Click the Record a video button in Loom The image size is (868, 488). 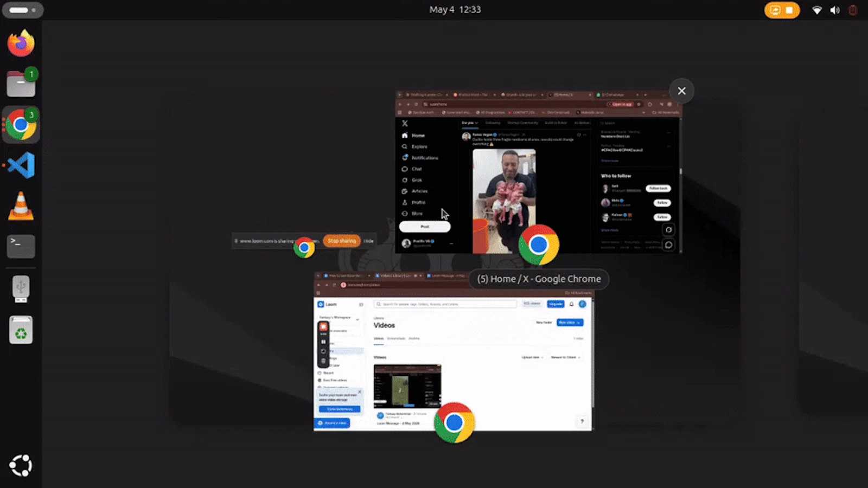tap(333, 423)
